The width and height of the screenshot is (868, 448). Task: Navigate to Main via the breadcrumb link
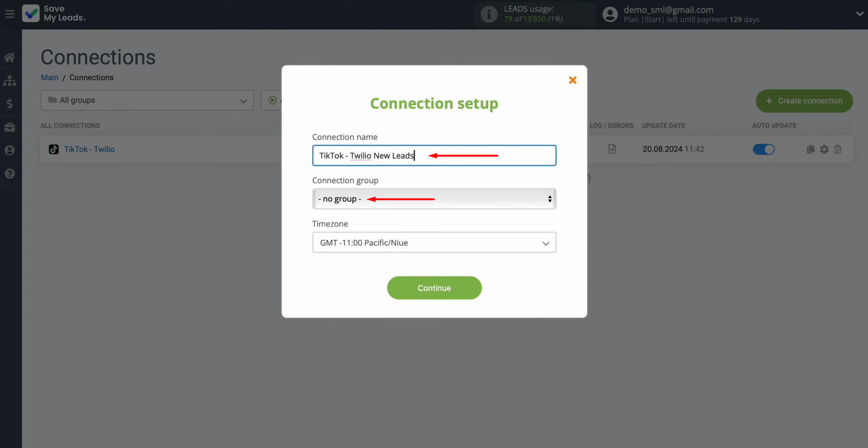pos(49,77)
